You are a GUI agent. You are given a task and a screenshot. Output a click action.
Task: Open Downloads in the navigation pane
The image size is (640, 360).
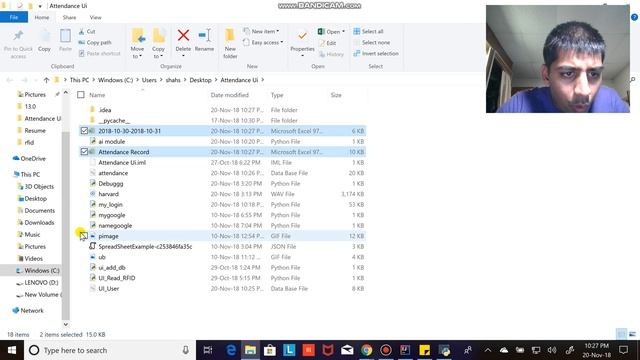point(36,222)
